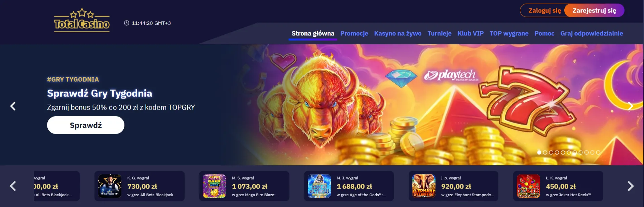Open the Age of the Gods game icon
The width and height of the screenshot is (644, 207).
319,186
